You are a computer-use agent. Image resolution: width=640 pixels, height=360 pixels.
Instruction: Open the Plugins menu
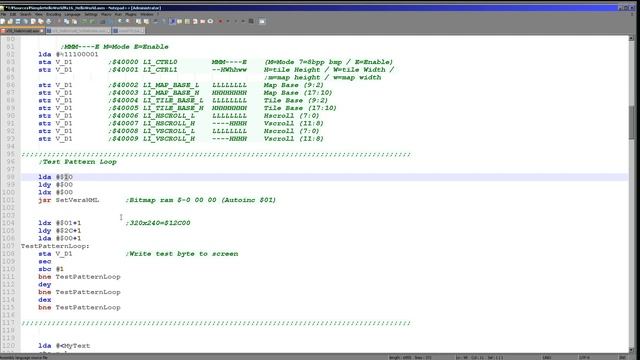pos(131,14)
